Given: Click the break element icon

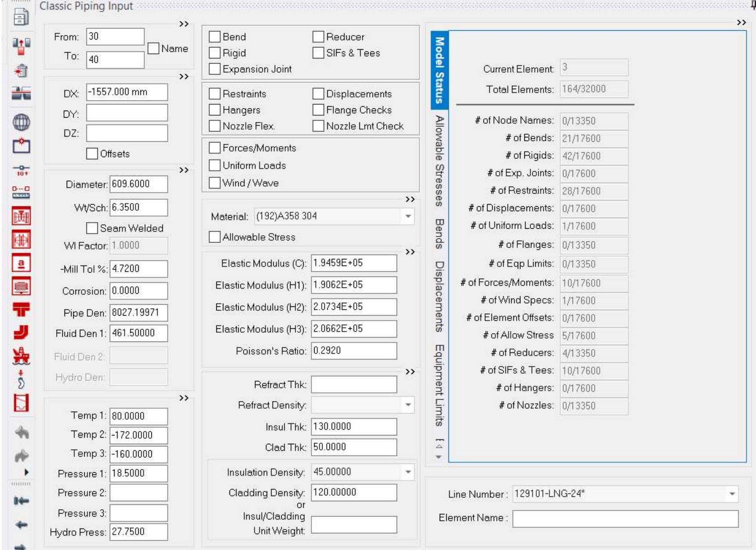Looking at the screenshot, I should pos(21,93).
